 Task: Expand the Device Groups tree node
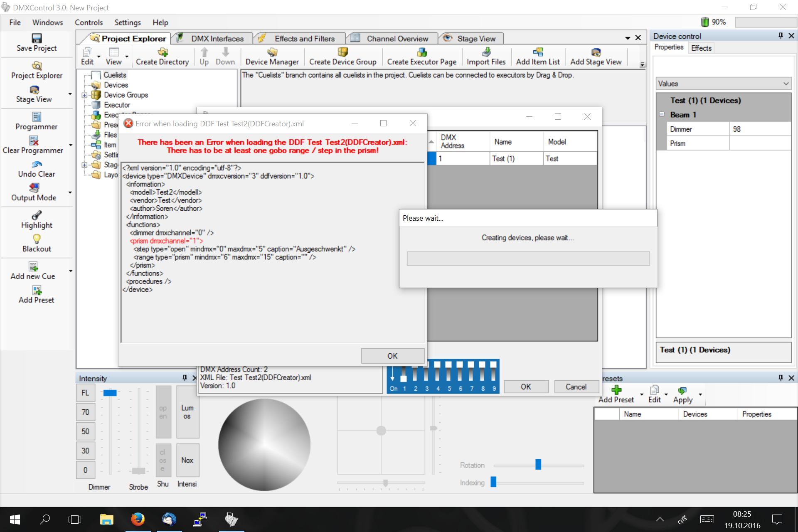[84, 95]
